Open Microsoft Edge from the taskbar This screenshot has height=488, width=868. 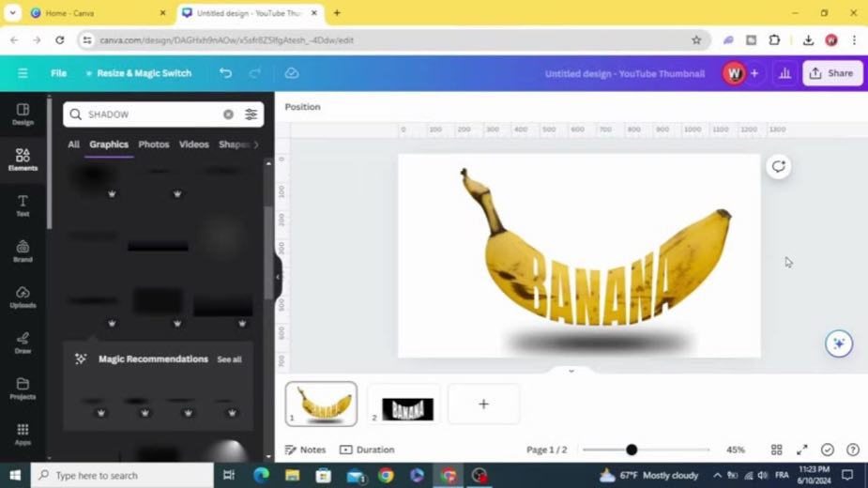[x=261, y=475]
